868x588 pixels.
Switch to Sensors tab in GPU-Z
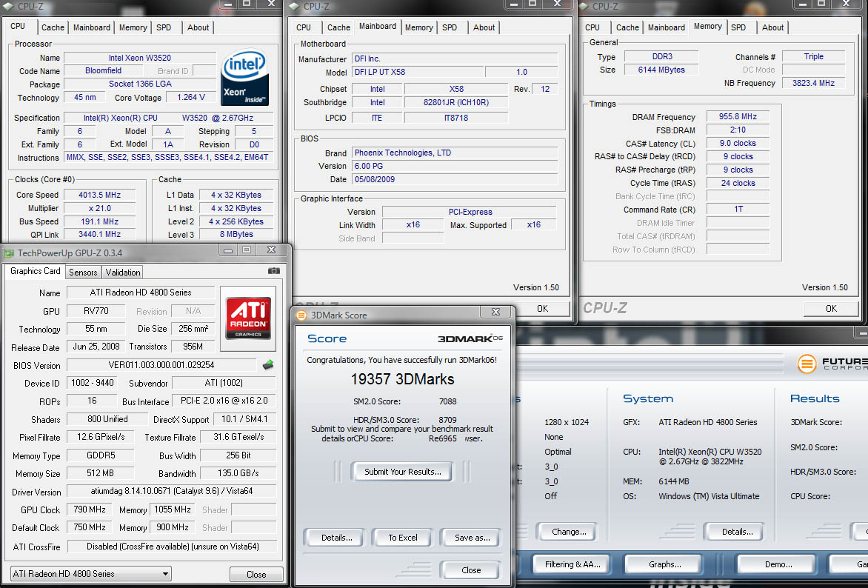click(x=83, y=272)
